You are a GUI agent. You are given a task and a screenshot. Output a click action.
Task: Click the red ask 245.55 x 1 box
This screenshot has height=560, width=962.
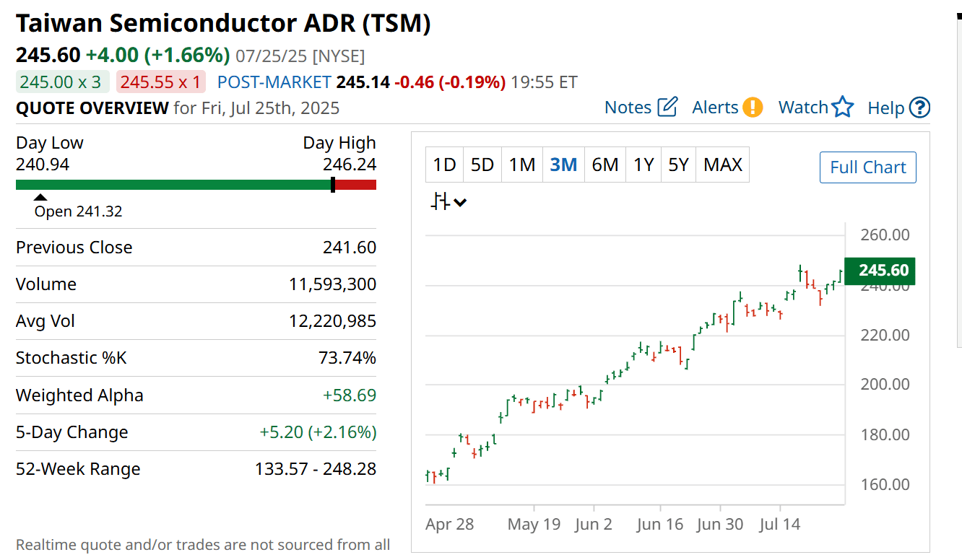pyautogui.click(x=160, y=82)
